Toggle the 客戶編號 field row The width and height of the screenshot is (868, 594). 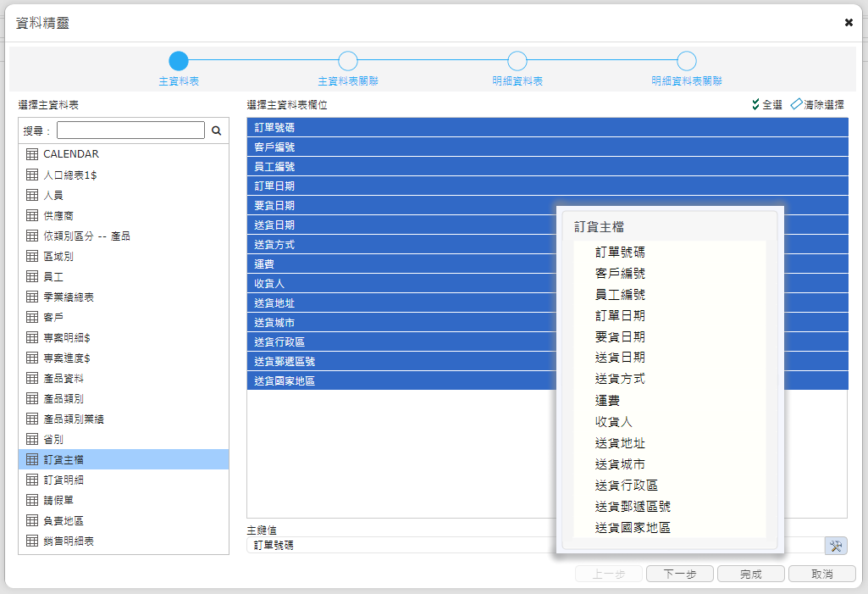(x=547, y=147)
